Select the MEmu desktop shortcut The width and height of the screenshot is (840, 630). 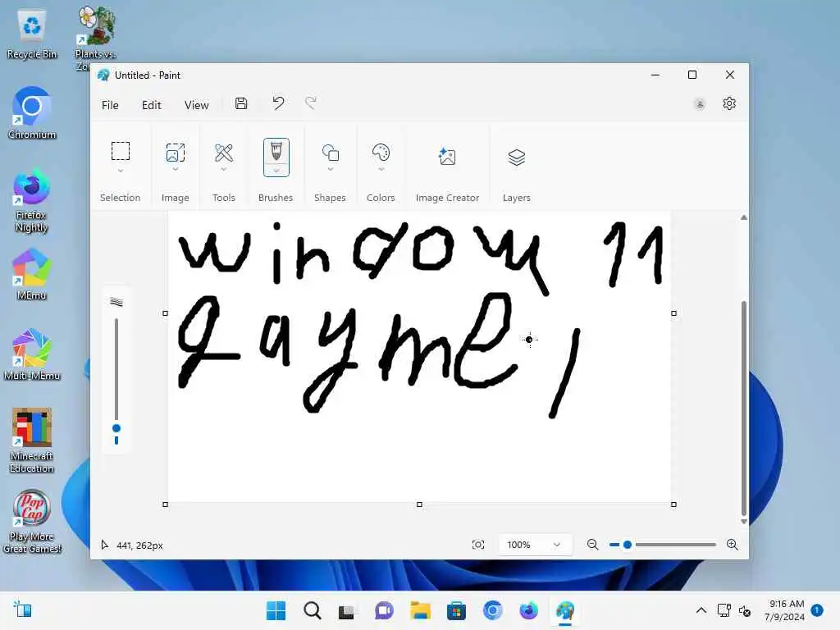[32, 274]
